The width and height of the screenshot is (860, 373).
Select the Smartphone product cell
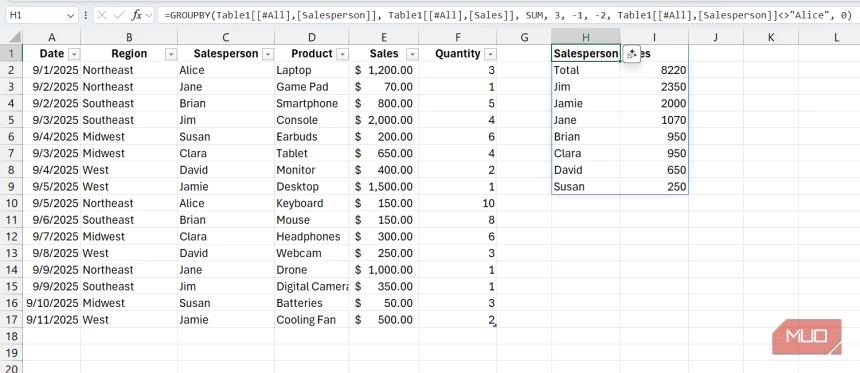coord(312,104)
